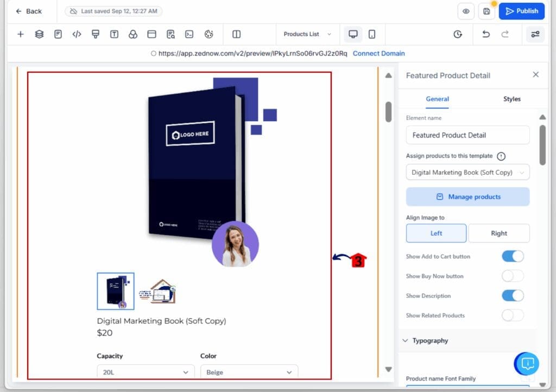Turn on Show Related Products

[x=512, y=315]
